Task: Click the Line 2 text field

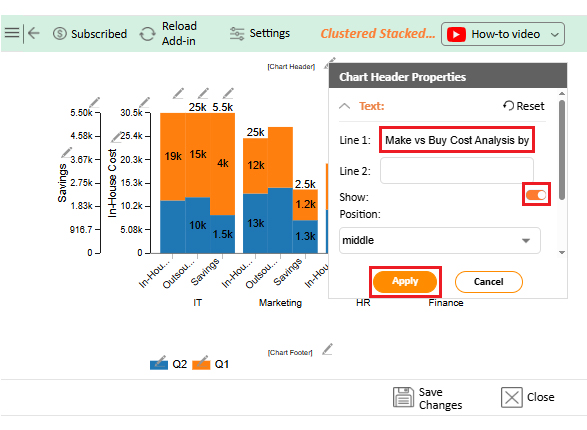Action: coord(457,171)
